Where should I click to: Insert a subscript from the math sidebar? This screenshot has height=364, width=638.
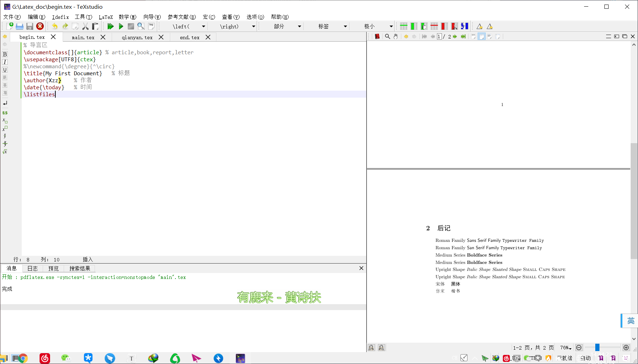tap(4, 120)
